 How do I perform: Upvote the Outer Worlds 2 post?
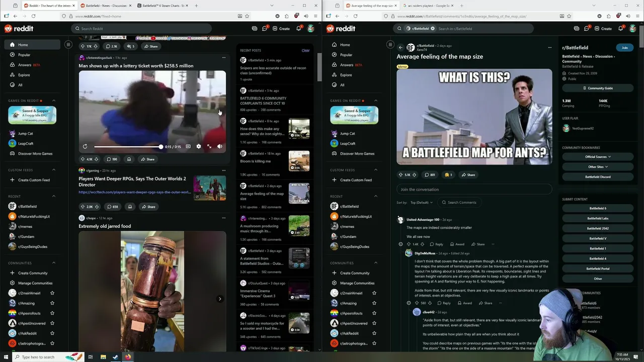click(x=83, y=207)
